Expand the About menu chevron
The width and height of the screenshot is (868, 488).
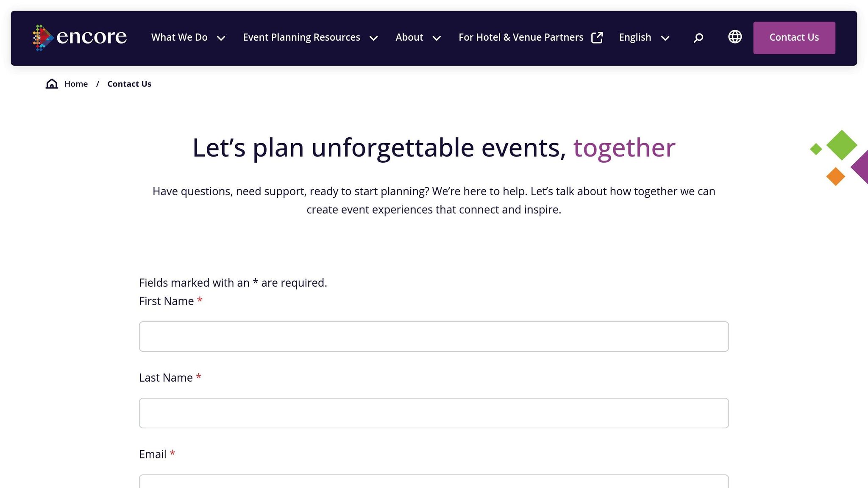coord(437,38)
